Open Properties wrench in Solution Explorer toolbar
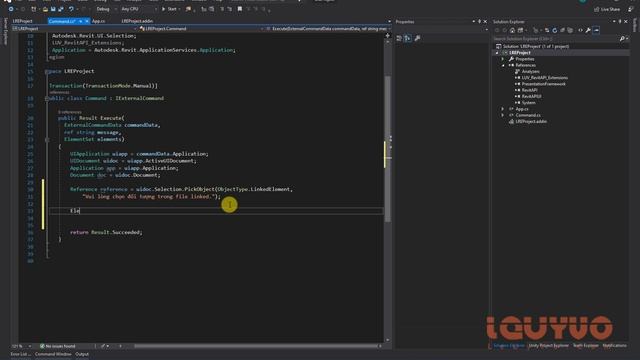640x360 pixels. [x=588, y=30]
